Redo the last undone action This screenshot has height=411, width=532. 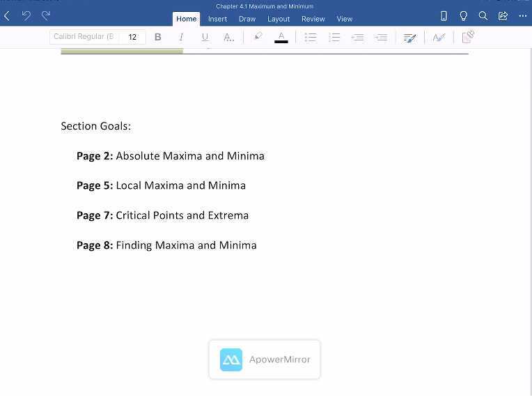[x=47, y=15]
